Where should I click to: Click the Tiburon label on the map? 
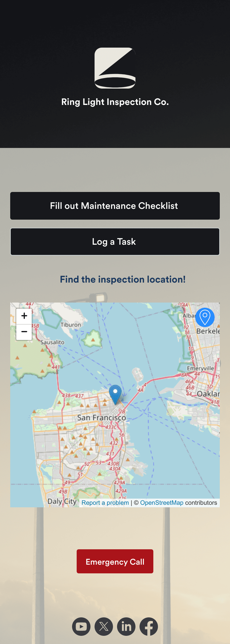tap(71, 325)
